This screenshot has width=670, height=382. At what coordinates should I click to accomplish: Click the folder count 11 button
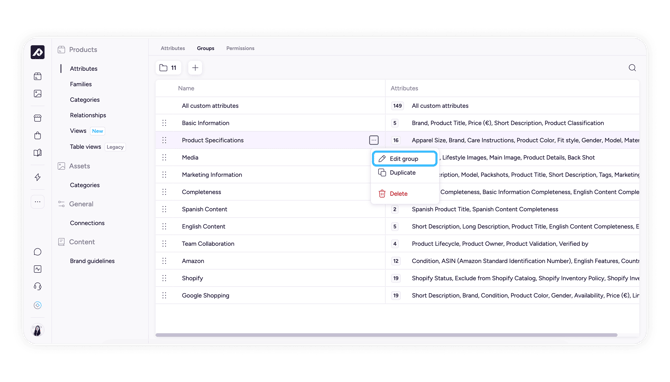(168, 68)
